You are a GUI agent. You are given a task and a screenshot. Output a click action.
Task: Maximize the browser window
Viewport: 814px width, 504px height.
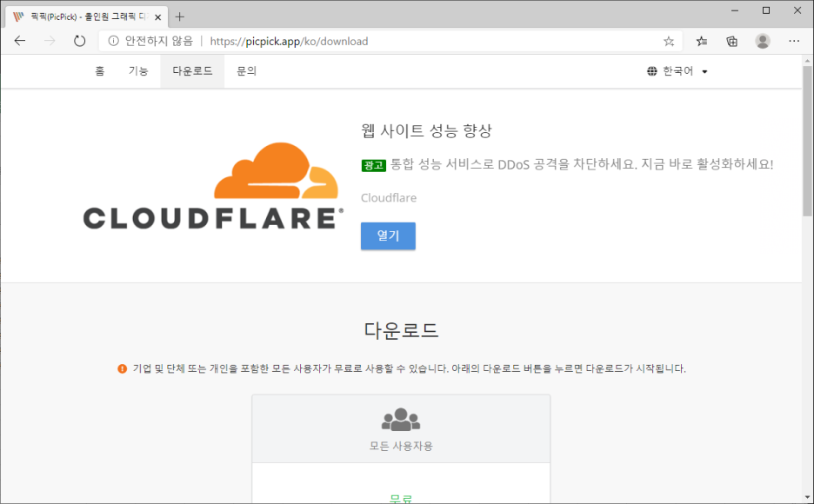(x=765, y=10)
